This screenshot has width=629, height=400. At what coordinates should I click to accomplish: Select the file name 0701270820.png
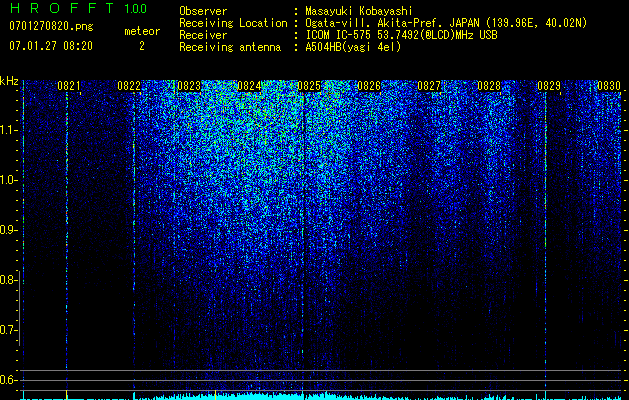pos(51,26)
